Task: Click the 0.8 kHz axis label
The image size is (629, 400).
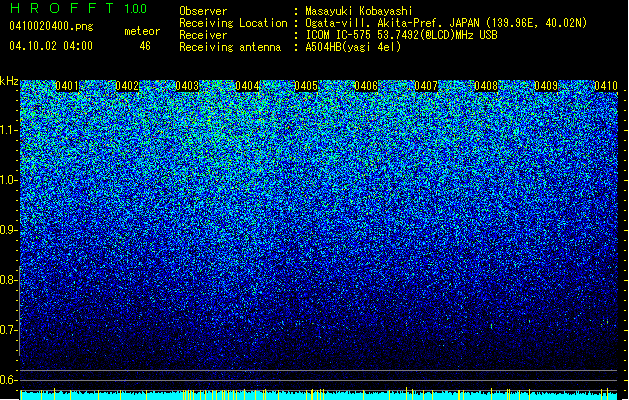Action: pyautogui.click(x=9, y=280)
